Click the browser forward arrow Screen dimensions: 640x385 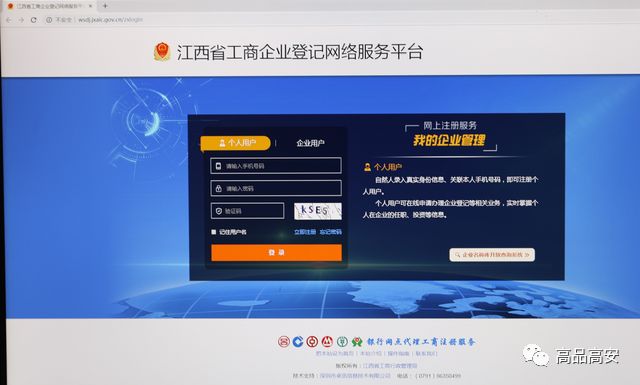[21, 20]
